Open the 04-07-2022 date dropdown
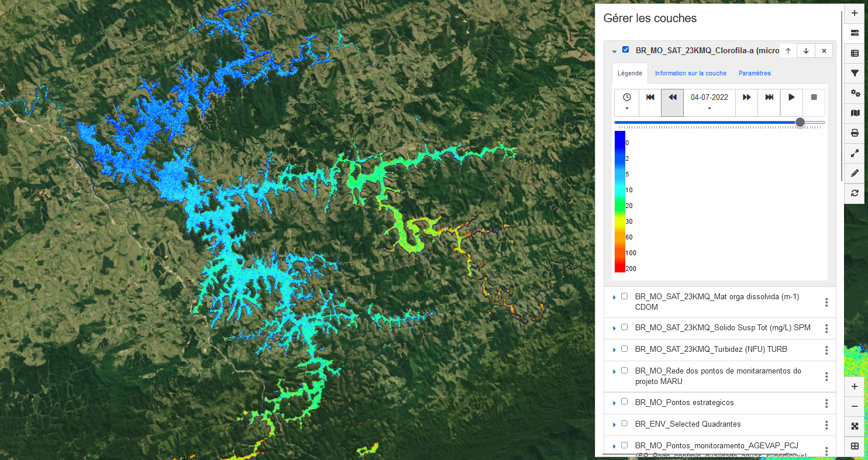Screen dimensions: 868x460 709,102
